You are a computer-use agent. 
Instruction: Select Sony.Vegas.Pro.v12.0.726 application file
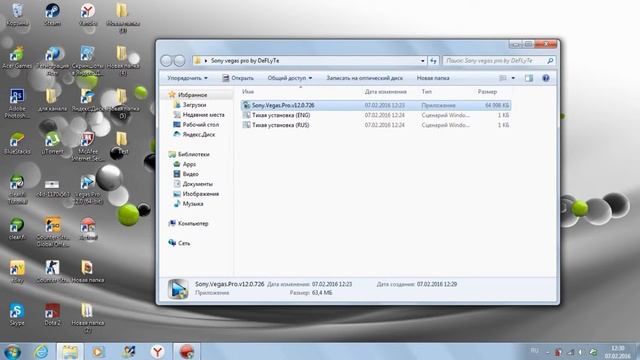click(x=376, y=105)
